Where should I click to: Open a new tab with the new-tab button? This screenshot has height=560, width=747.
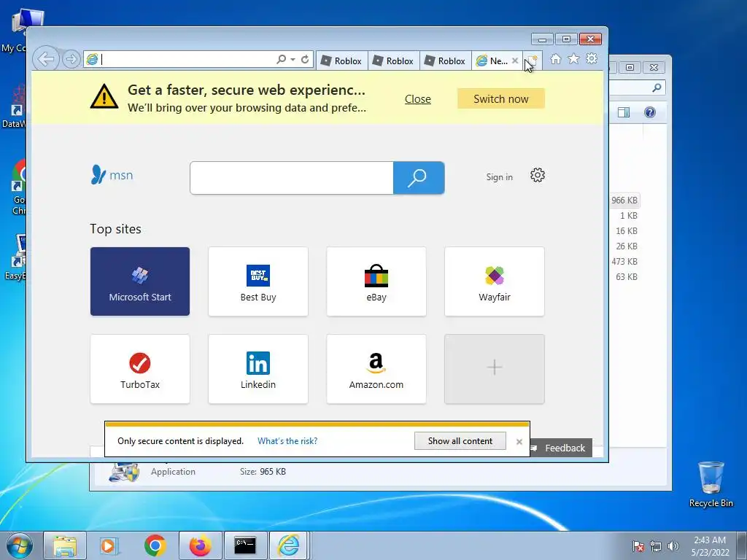point(532,61)
